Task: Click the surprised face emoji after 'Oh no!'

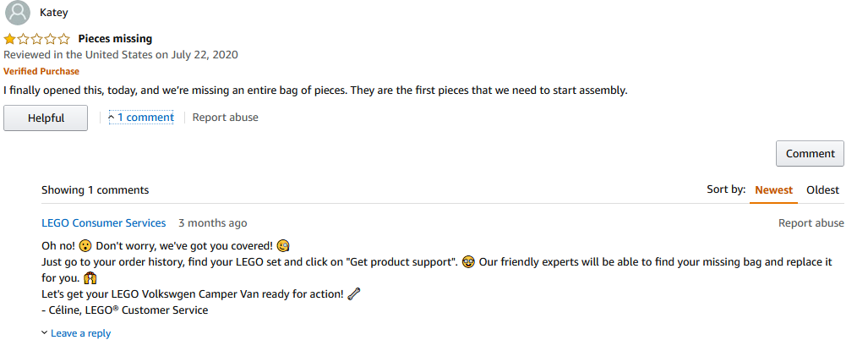Action: [x=85, y=245]
